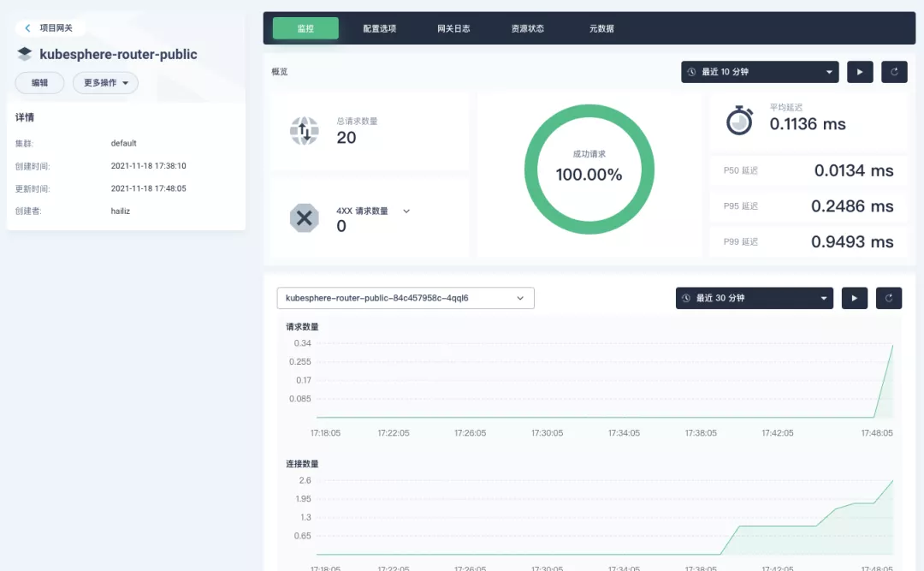Click the cluster value default
Image resolution: width=924 pixels, height=571 pixels.
point(124,143)
